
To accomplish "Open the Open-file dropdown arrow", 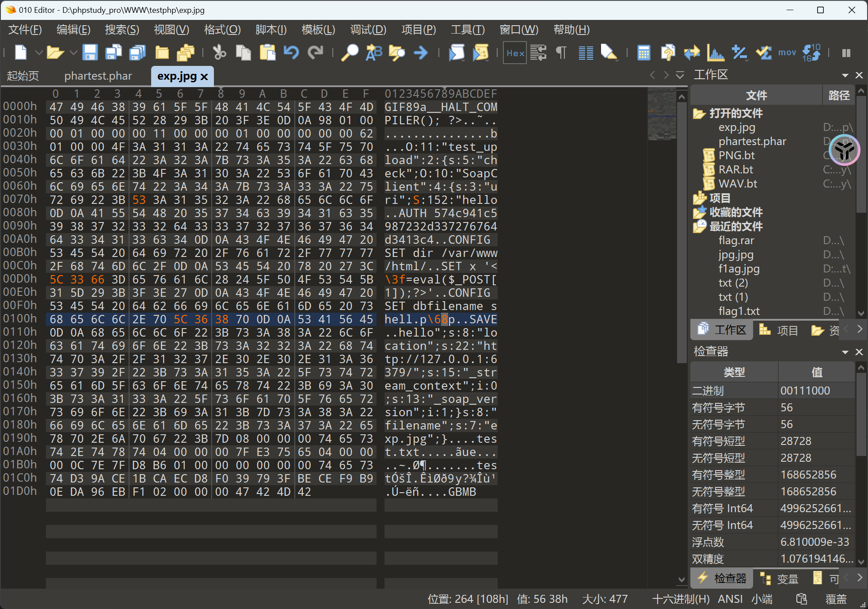I will click(73, 53).
